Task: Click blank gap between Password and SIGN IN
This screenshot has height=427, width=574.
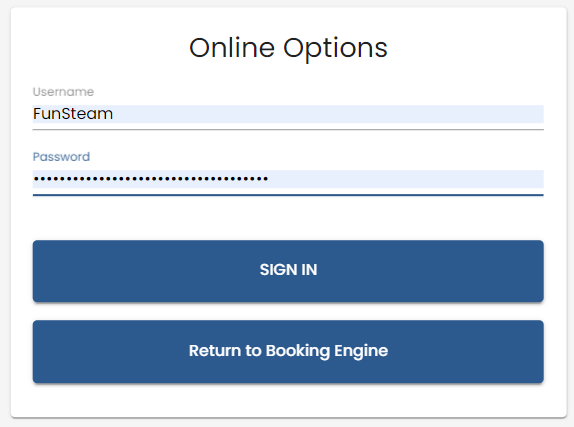Action: point(288,218)
